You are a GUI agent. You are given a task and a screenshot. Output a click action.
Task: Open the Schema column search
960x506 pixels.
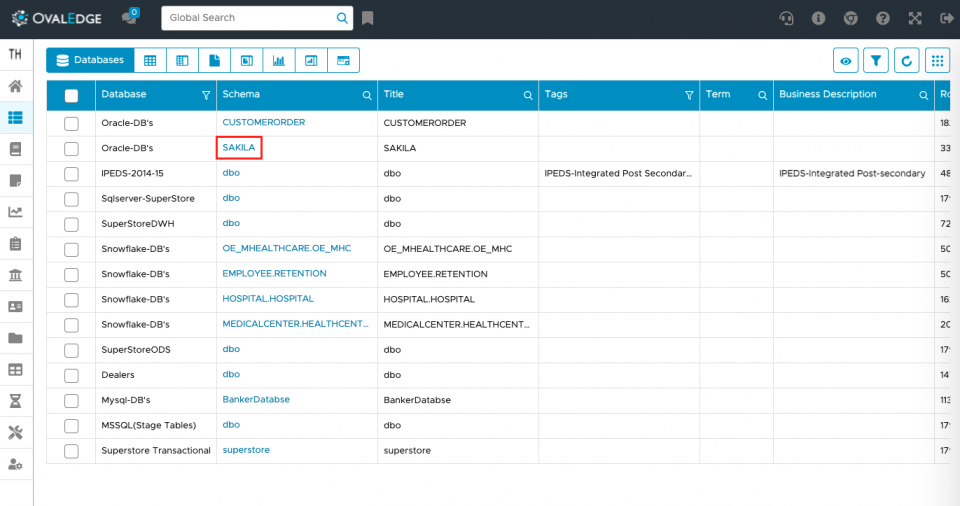click(x=367, y=96)
